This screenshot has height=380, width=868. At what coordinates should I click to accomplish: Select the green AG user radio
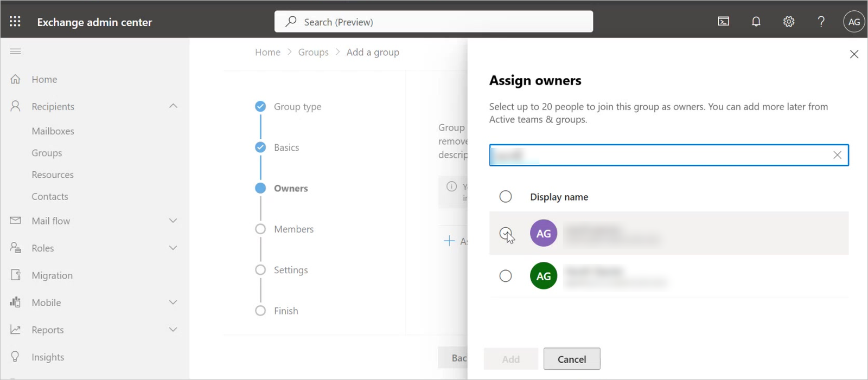click(x=506, y=276)
